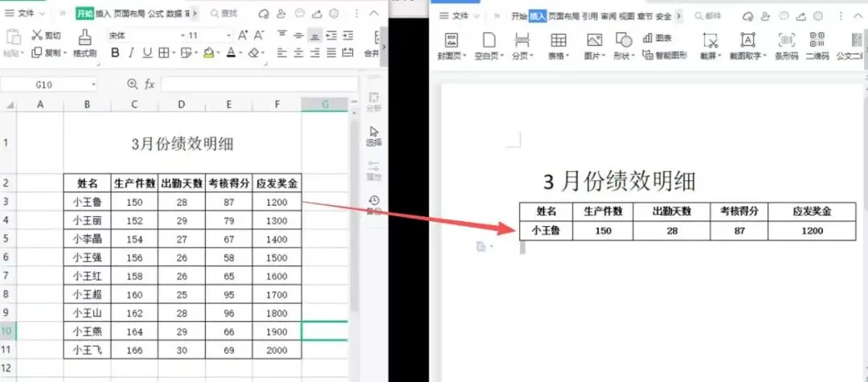The width and height of the screenshot is (868, 382).
Task: Switch to 引用 tab in Writer
Action: 590,17
